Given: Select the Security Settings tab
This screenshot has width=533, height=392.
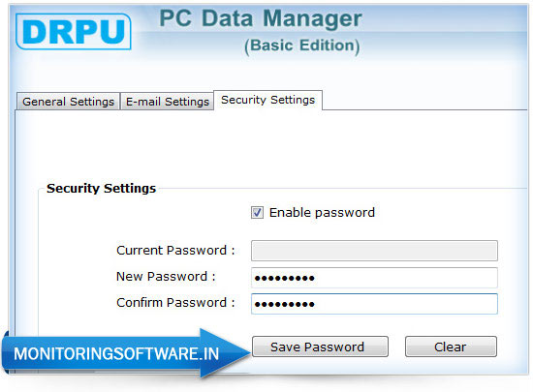Looking at the screenshot, I should tap(267, 100).
